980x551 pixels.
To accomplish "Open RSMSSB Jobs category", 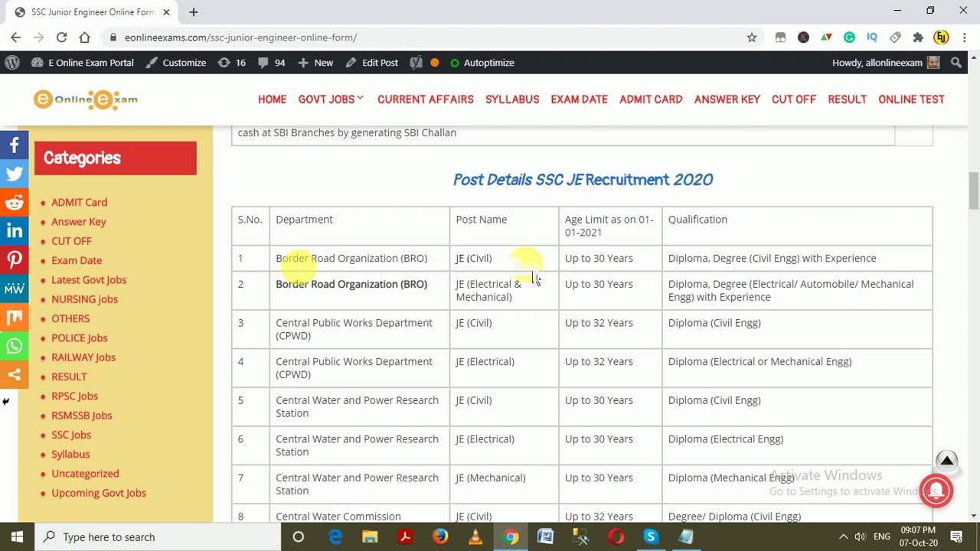I will pos(82,416).
